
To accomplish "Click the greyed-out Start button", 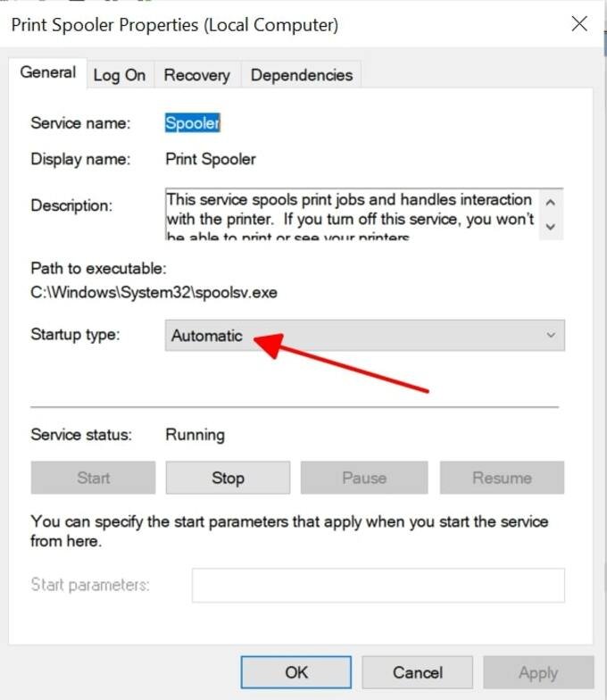I will click(x=93, y=478).
